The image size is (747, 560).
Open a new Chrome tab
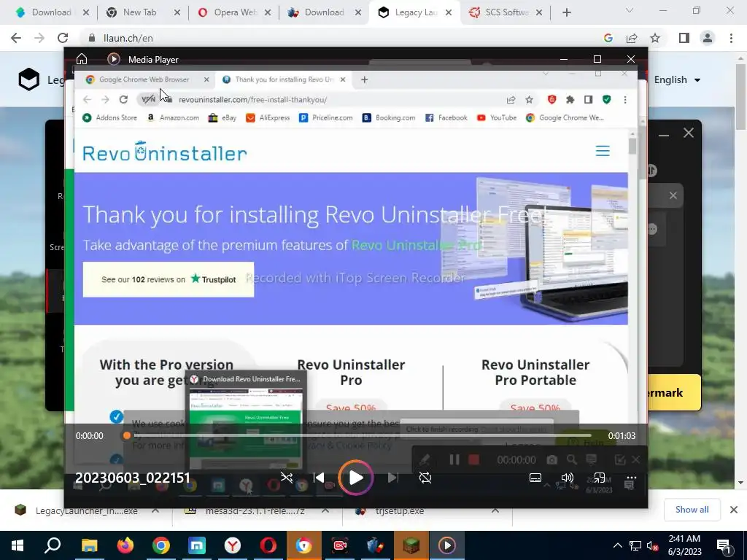566,12
